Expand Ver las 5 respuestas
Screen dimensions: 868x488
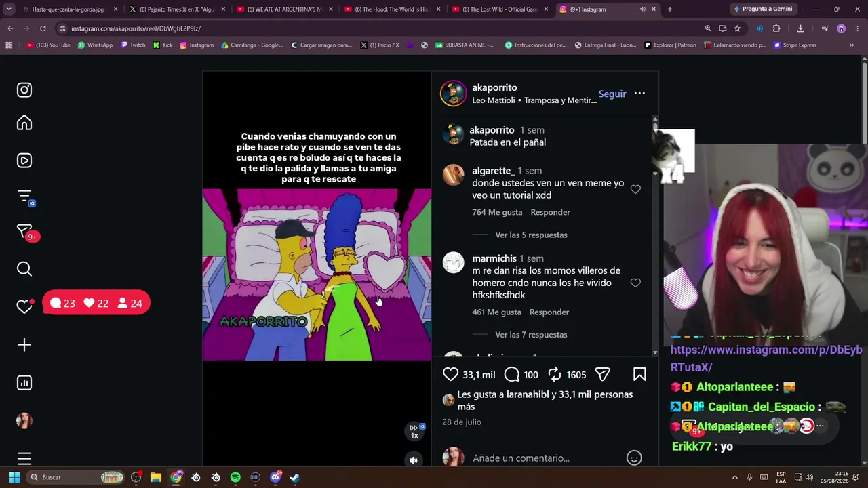(x=531, y=235)
